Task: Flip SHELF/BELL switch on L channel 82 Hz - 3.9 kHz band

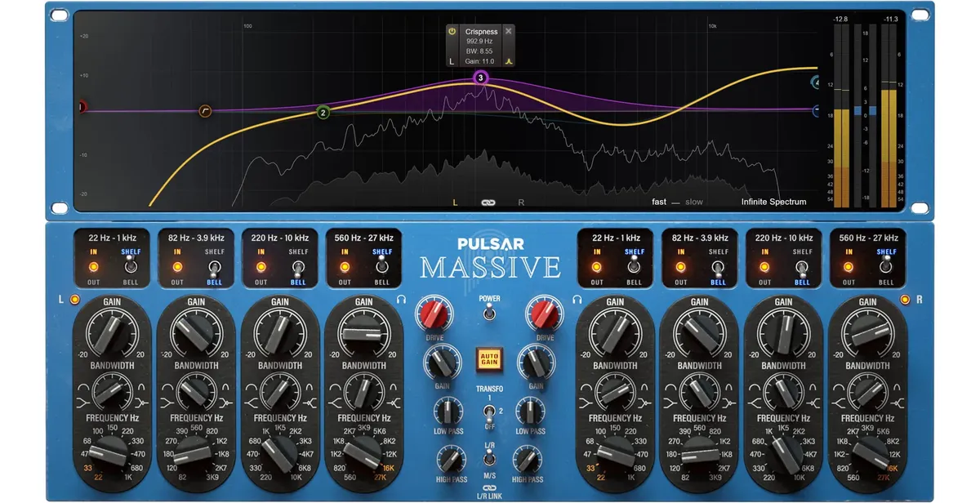Action: point(215,267)
